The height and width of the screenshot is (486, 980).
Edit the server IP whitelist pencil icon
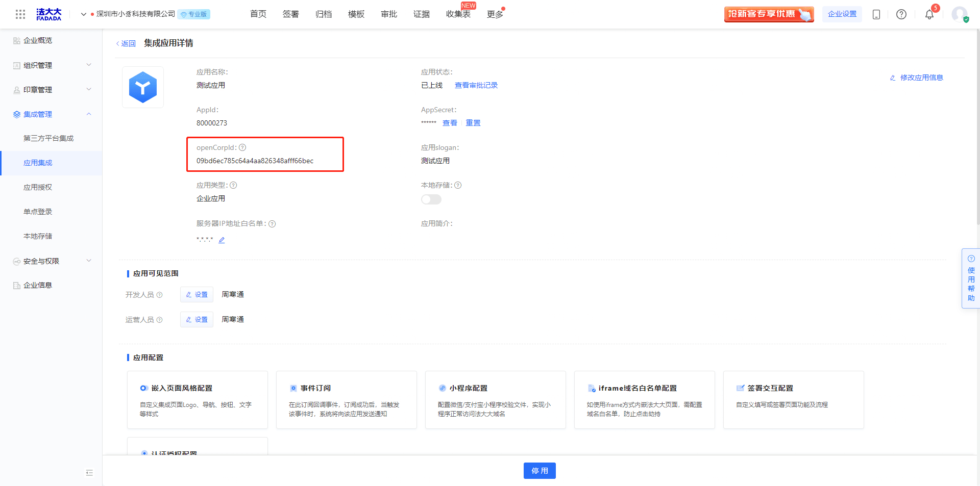point(222,240)
